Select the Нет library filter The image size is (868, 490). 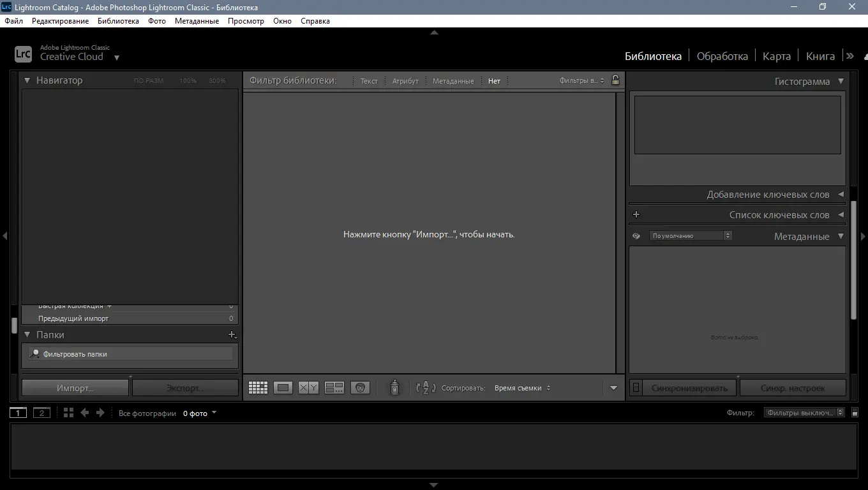coord(494,81)
